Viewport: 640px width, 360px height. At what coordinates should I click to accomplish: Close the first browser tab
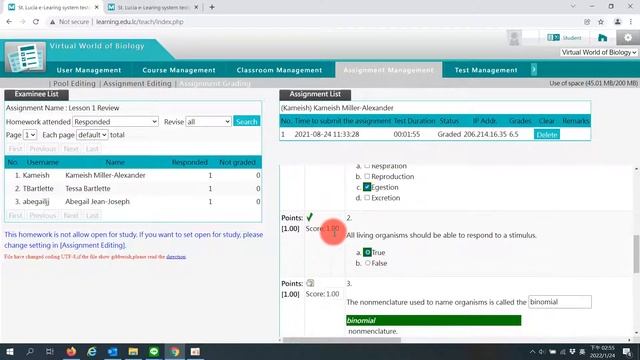[x=97, y=7]
